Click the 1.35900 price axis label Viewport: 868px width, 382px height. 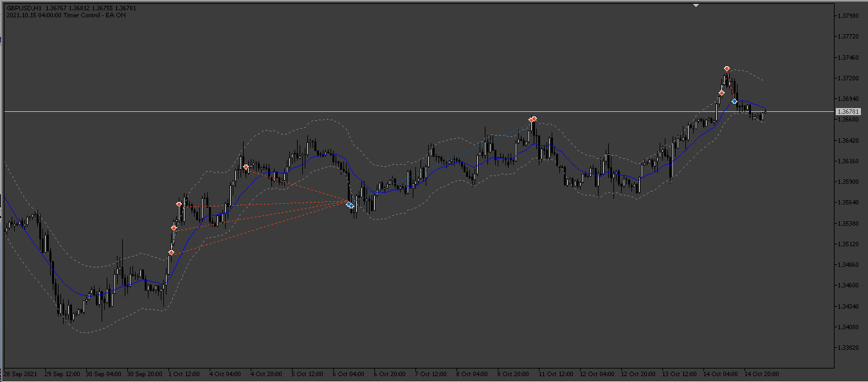pyautogui.click(x=849, y=182)
